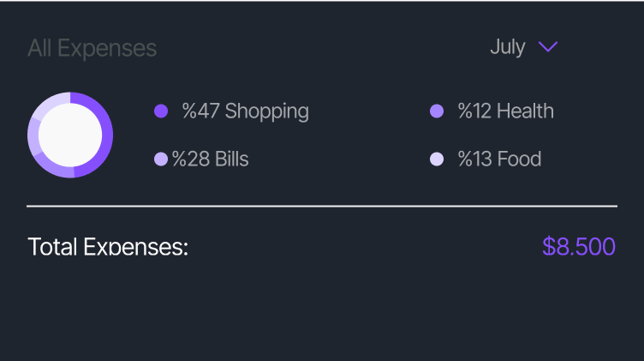Open the $8.500 total amount
The image size is (644, 361).
tap(579, 247)
